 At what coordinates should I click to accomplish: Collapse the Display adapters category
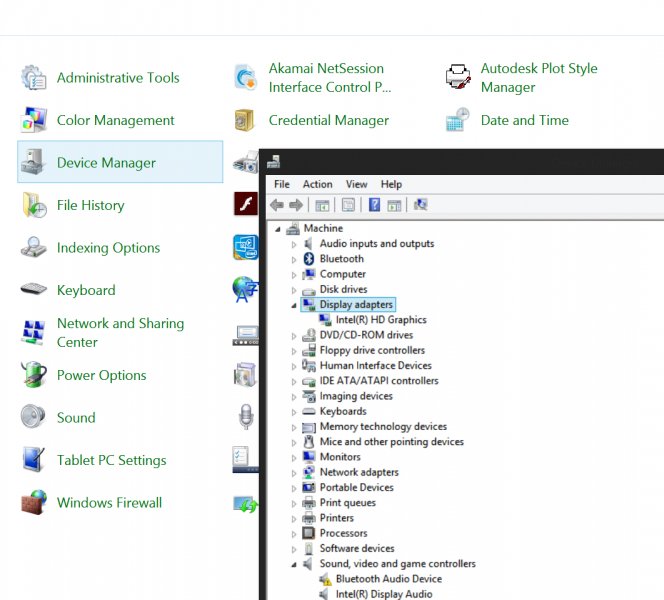point(294,305)
